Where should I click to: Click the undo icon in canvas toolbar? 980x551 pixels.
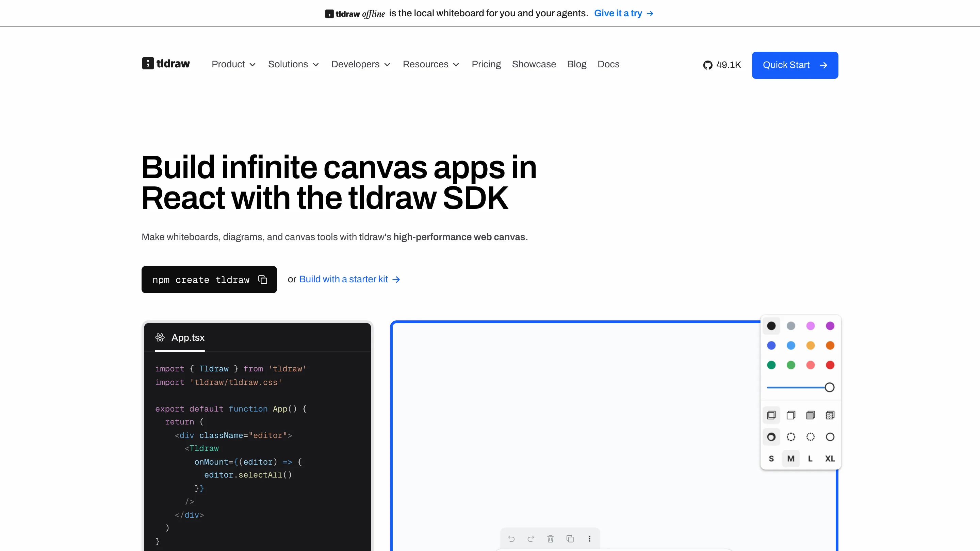[x=511, y=538]
